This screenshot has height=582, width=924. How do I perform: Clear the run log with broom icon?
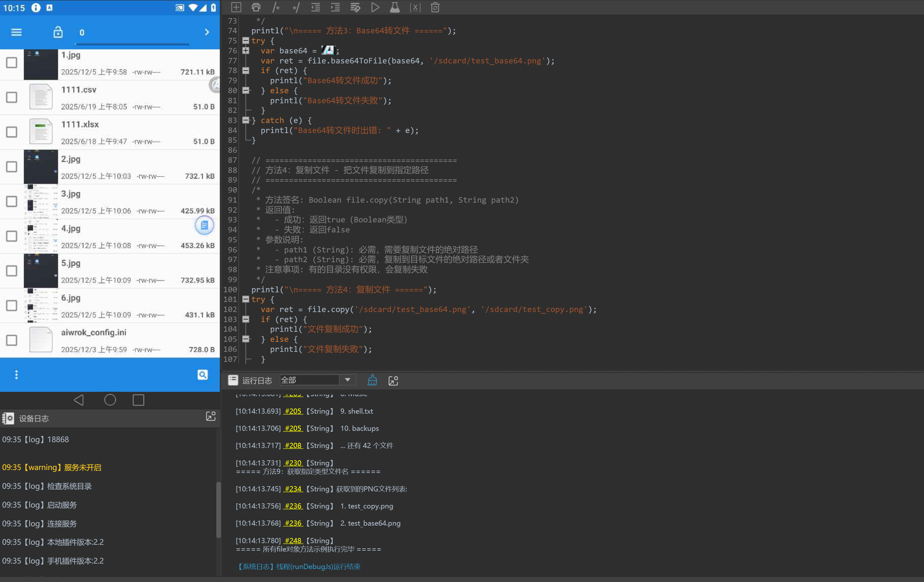372,380
